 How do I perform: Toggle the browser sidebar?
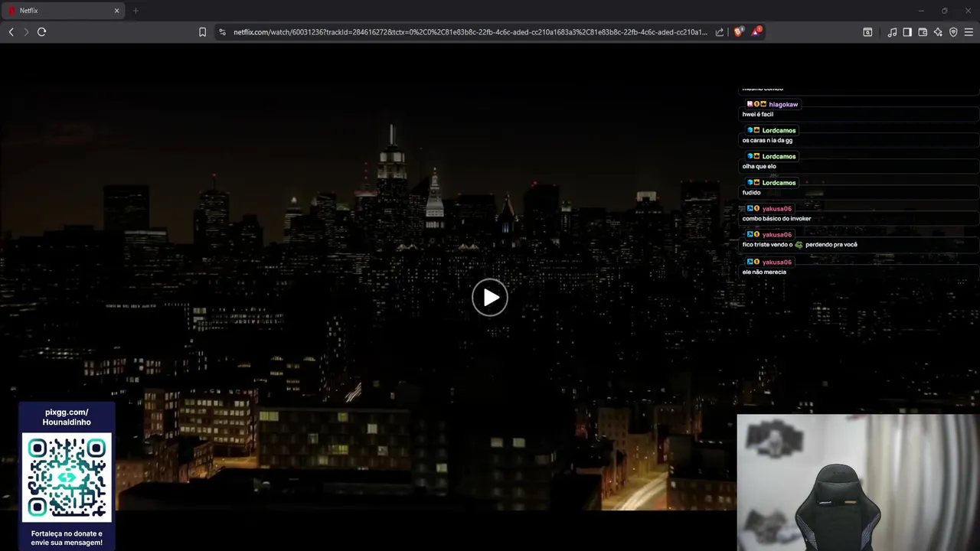[x=907, y=32]
